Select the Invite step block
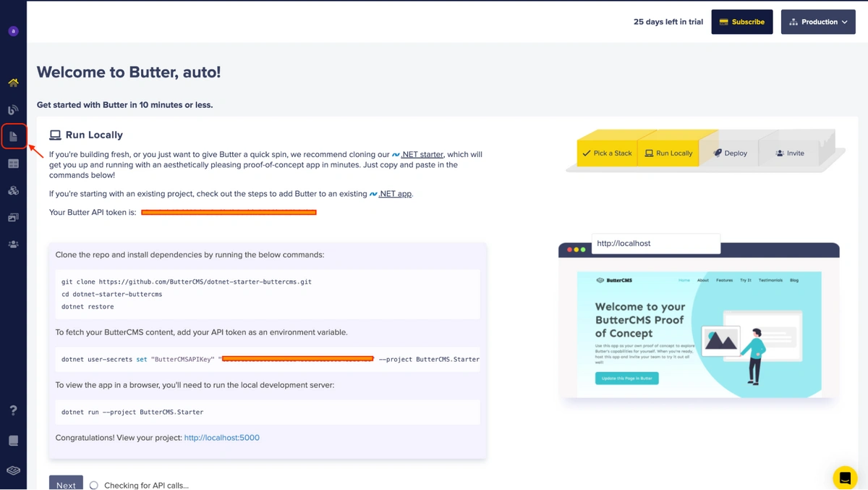 pos(789,153)
